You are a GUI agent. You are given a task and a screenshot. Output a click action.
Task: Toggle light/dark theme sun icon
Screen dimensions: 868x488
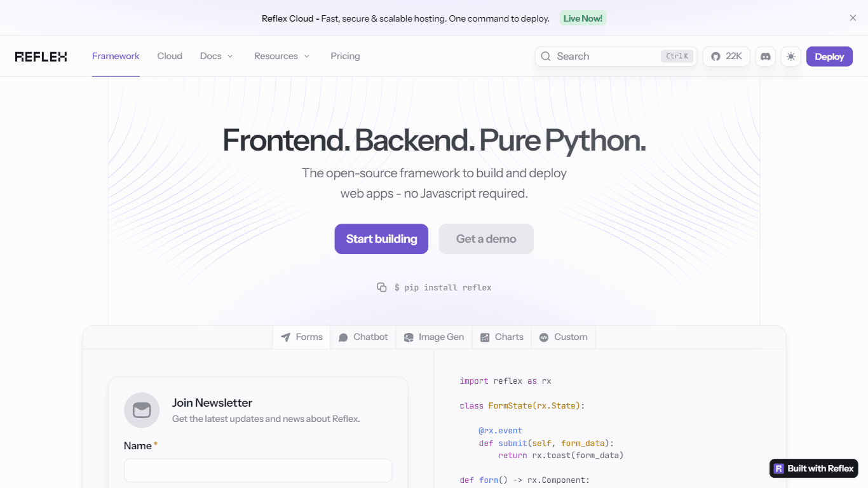point(790,57)
